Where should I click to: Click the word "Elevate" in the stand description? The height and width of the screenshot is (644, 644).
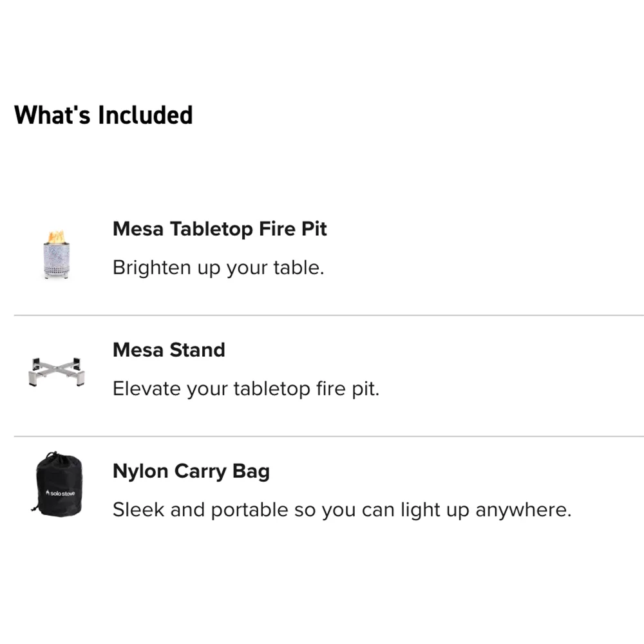pyautogui.click(x=147, y=388)
